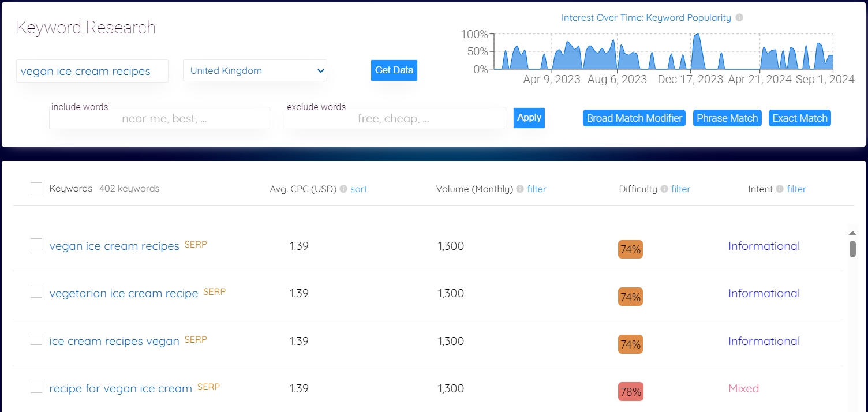Click info icon beside Interest Over Time title

(x=739, y=18)
